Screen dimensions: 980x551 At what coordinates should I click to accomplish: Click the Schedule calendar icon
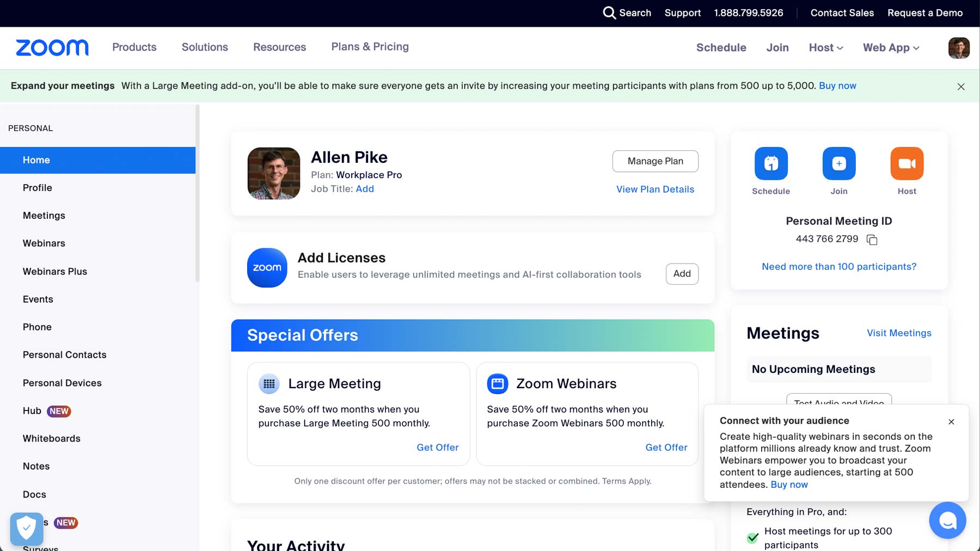[x=771, y=163]
